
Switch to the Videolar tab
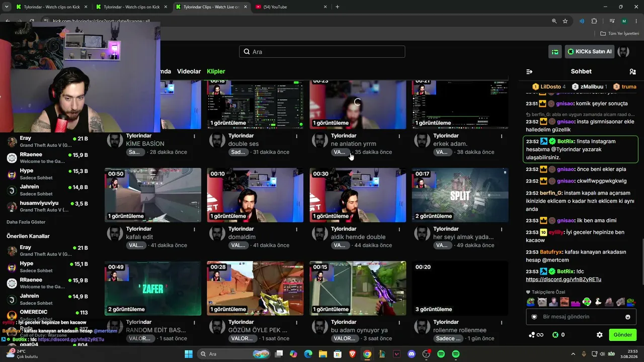[x=189, y=71]
